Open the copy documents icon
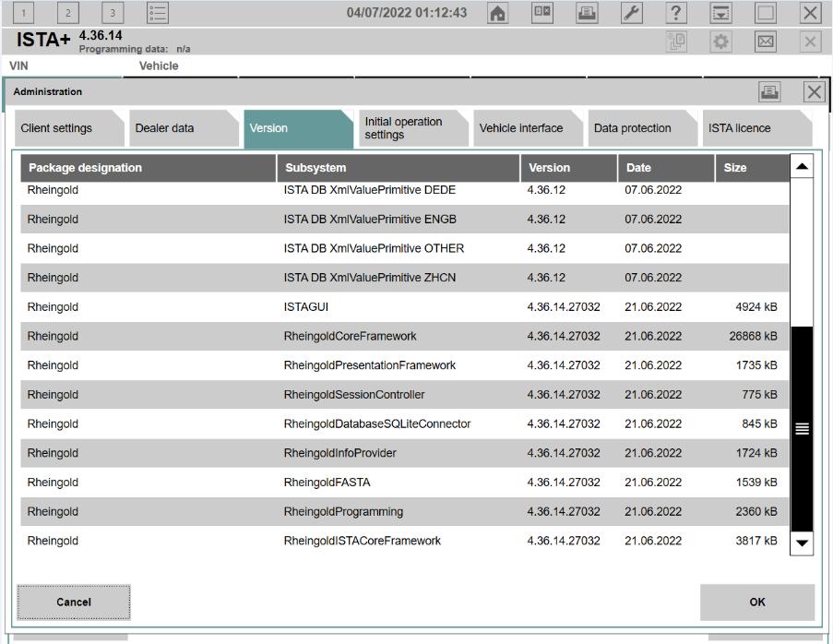 point(676,42)
